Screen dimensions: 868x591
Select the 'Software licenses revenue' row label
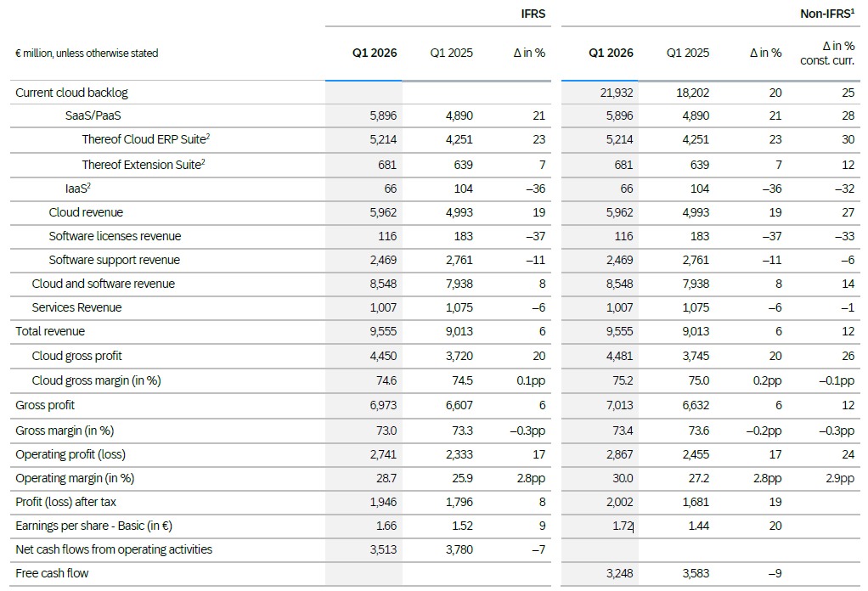pyautogui.click(x=115, y=236)
